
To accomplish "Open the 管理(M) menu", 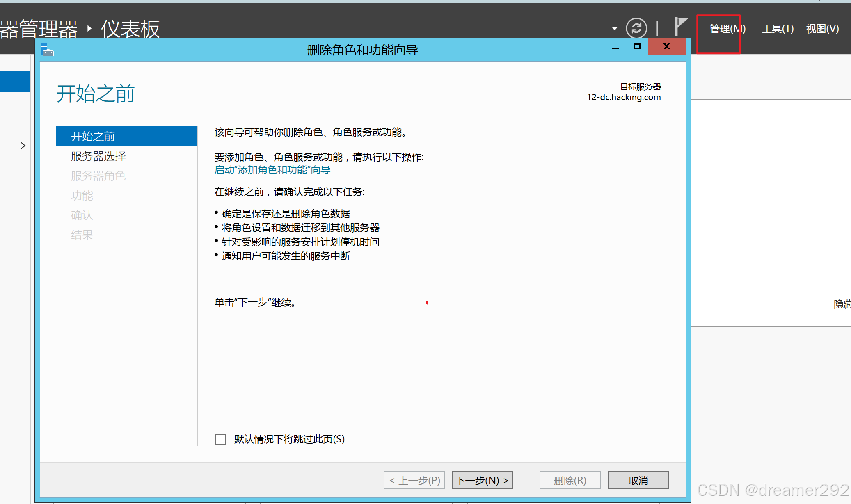I will pyautogui.click(x=727, y=29).
